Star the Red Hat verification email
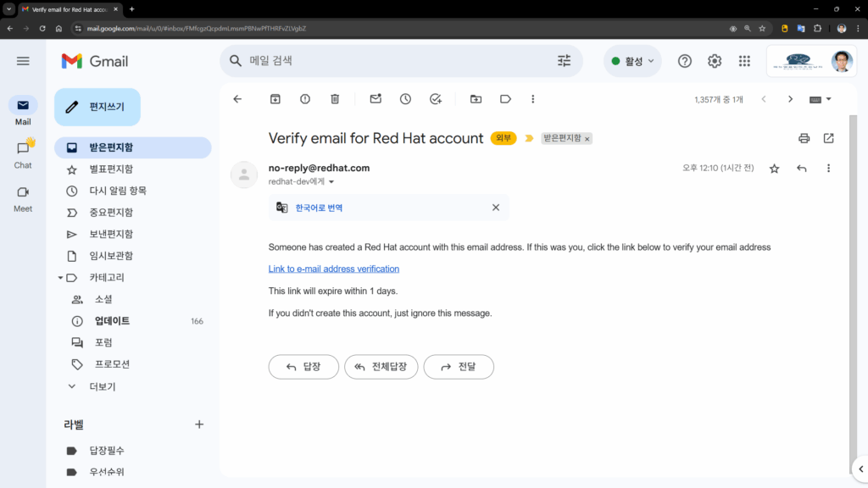Viewport: 868px width, 488px height. coord(774,169)
